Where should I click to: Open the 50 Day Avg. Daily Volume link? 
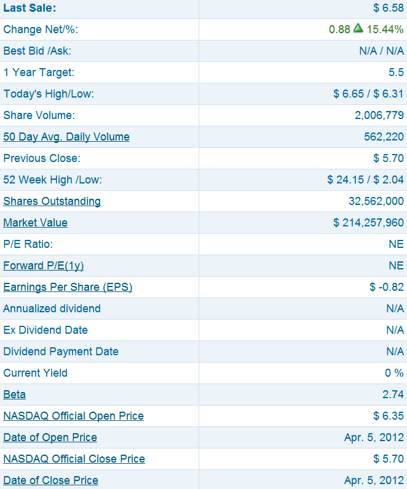tap(66, 137)
